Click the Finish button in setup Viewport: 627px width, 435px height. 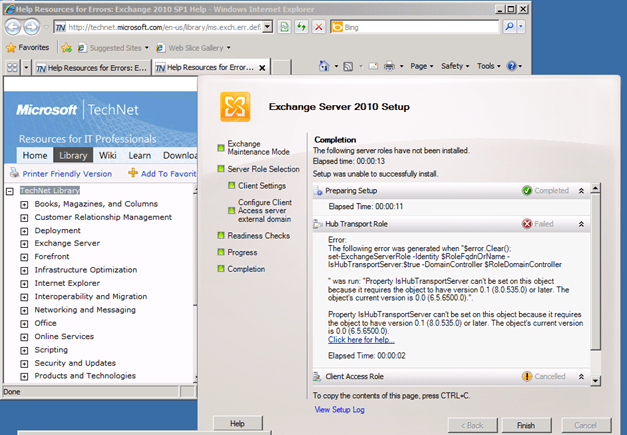tap(526, 424)
